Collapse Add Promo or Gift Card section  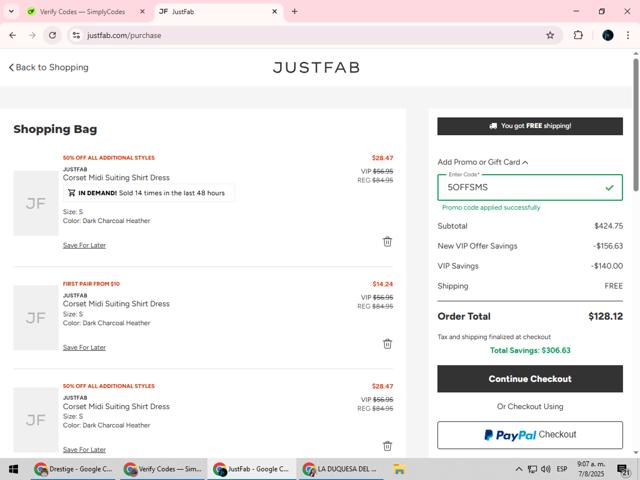click(483, 162)
